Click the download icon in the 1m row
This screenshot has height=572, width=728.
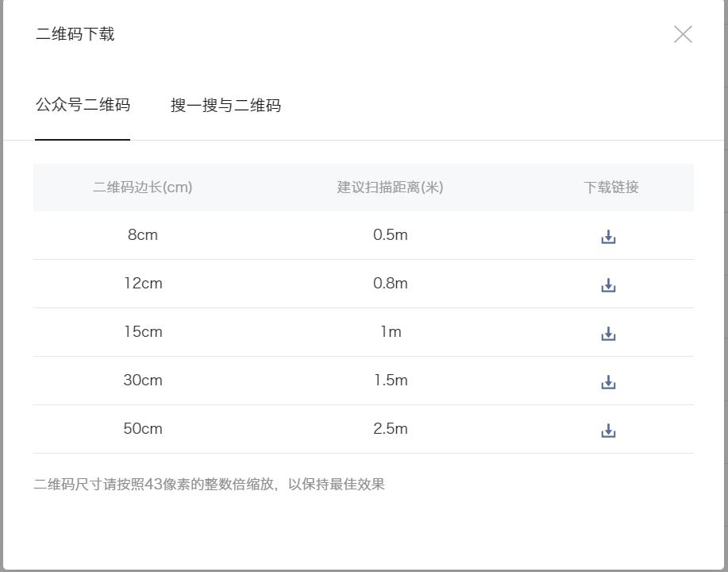pos(608,333)
